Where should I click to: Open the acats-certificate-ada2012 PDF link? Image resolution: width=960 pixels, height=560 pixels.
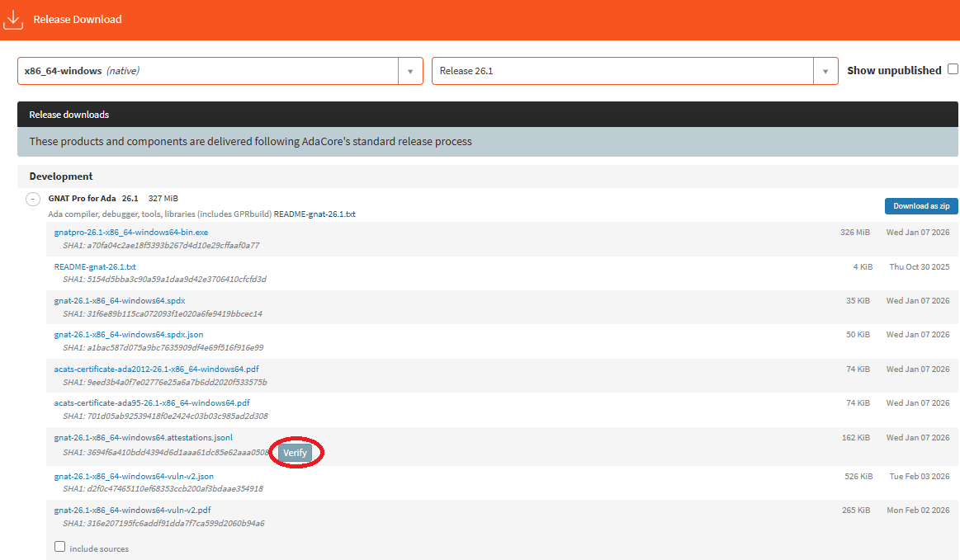pyautogui.click(x=156, y=369)
